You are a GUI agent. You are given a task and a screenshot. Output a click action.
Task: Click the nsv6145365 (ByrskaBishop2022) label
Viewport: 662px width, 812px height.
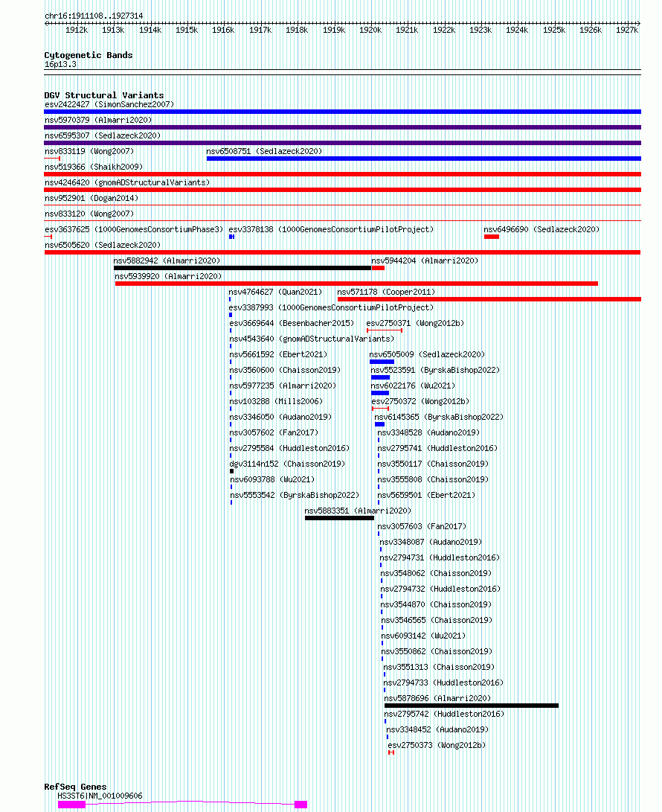pos(439,417)
